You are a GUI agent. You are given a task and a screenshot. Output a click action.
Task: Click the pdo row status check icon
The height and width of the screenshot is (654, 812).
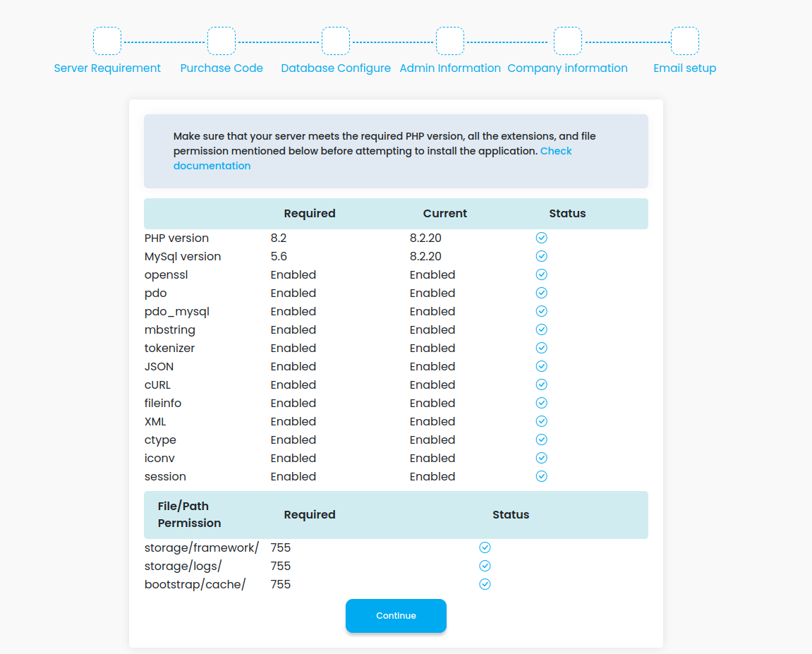541,293
